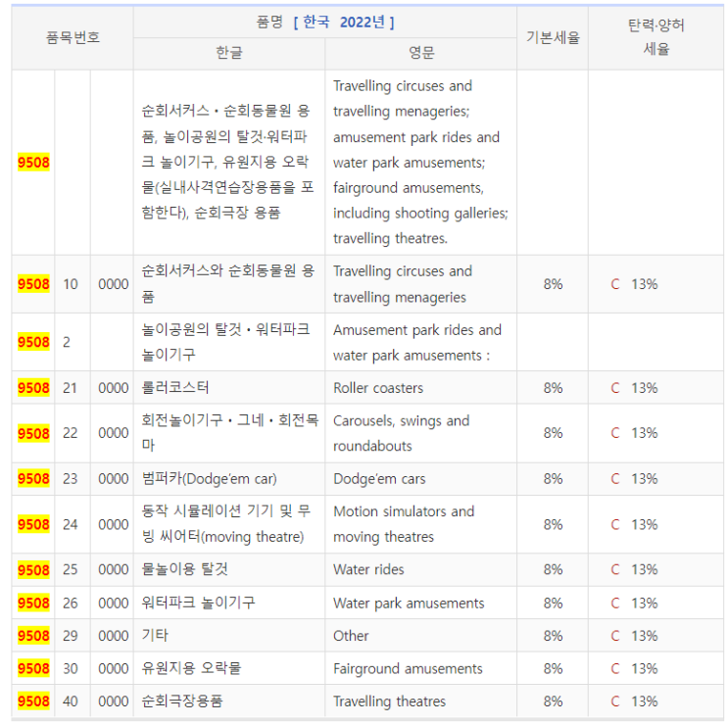Click the 유원지용 오락물 Korean name cell

point(191,669)
